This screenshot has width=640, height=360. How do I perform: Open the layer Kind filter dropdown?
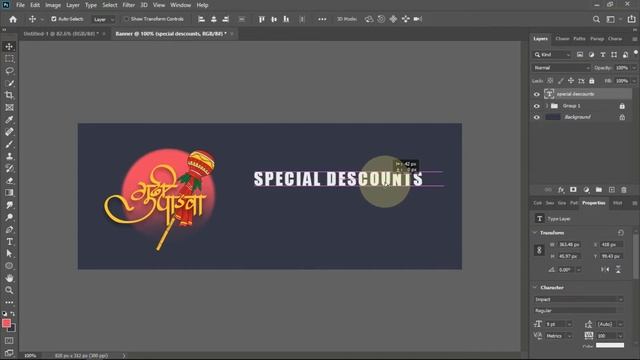[552, 55]
